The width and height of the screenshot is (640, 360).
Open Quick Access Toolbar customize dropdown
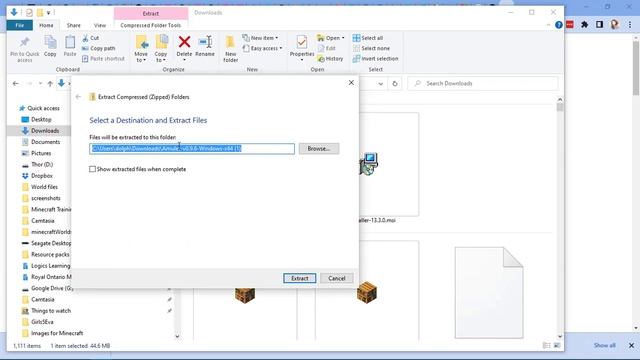click(48, 13)
